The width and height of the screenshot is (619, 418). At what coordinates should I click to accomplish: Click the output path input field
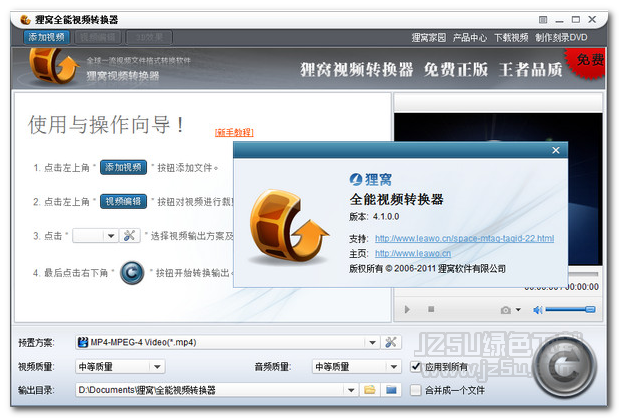coord(210,390)
